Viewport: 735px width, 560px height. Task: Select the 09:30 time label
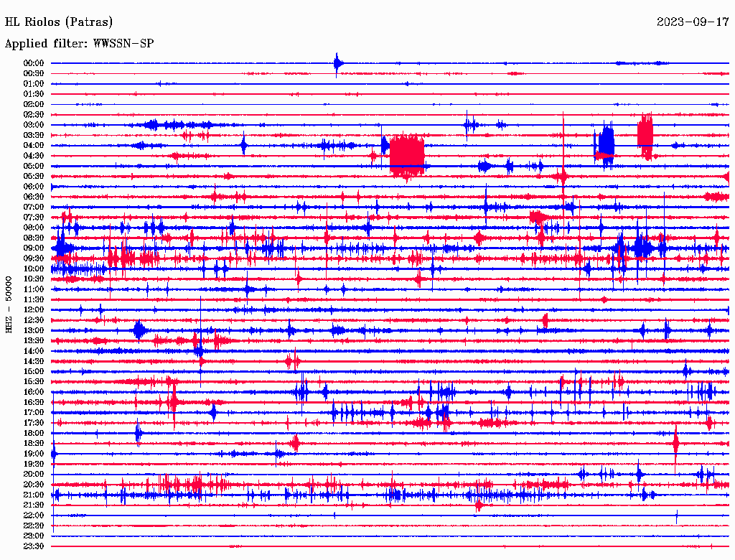(x=34, y=258)
